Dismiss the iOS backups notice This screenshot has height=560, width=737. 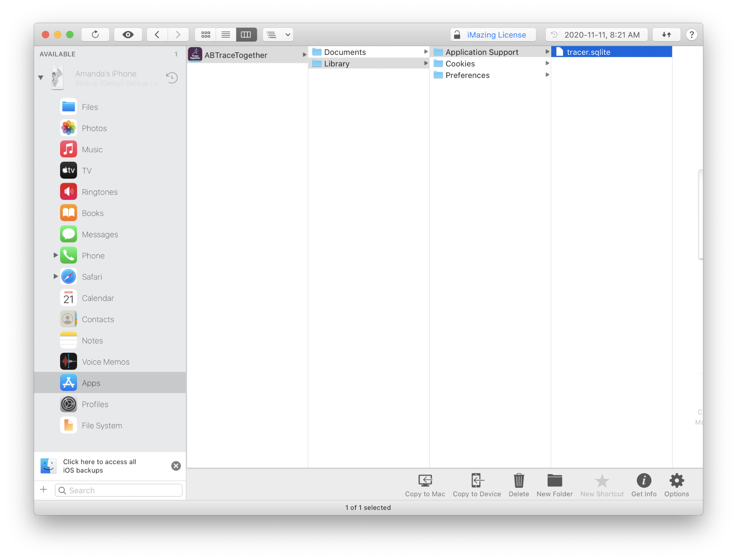point(176,466)
